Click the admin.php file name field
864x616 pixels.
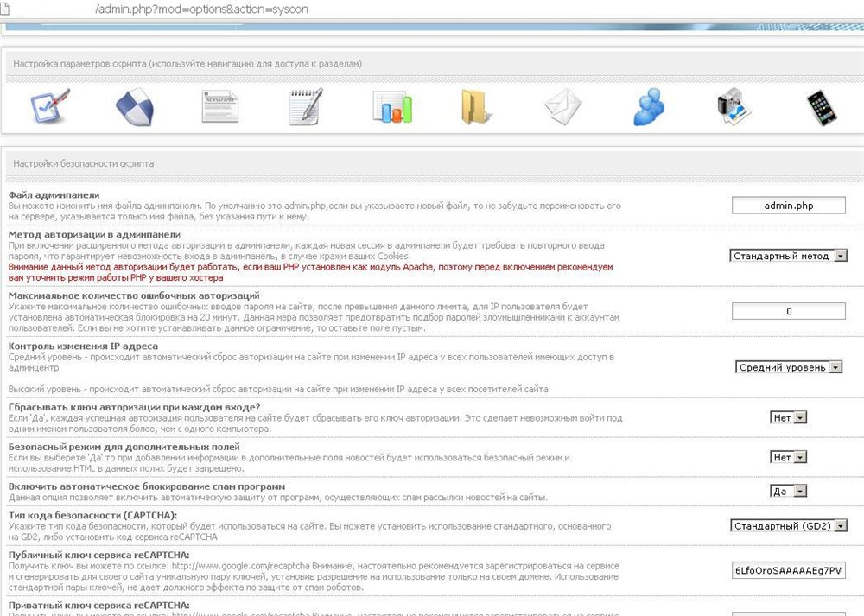coord(789,206)
